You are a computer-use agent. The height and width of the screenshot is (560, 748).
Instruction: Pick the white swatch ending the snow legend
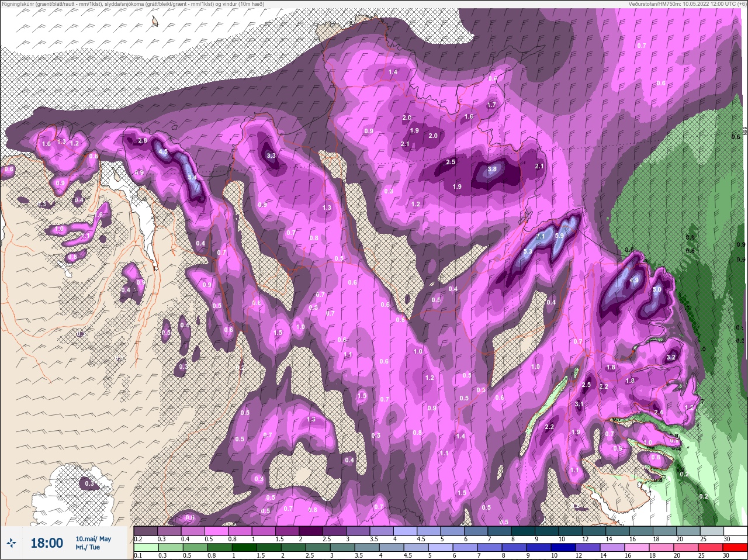[x=735, y=531]
